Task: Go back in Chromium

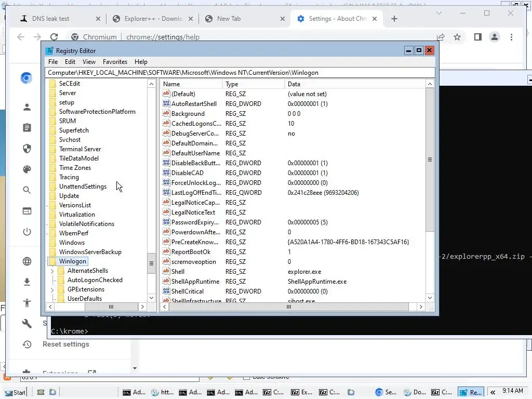Action: pyautogui.click(x=21, y=37)
